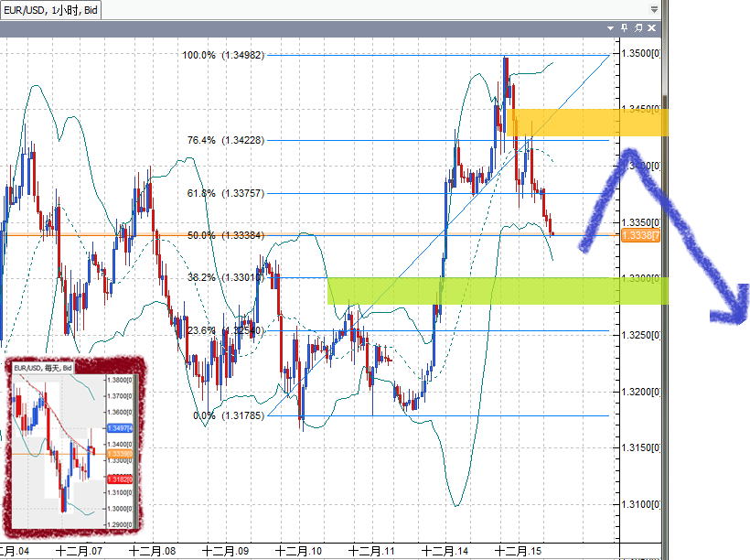
Task: Open the tab list dropdown arrow at top right
Action: (654, 9)
